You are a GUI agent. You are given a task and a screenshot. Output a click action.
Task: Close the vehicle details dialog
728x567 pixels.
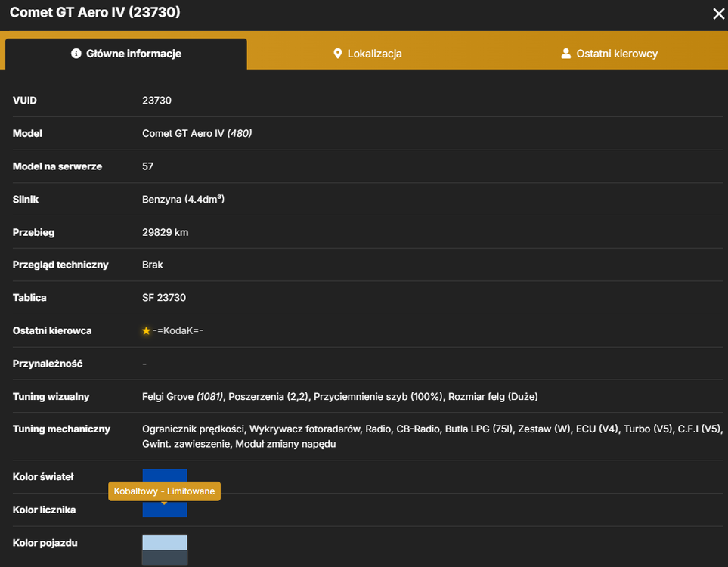[718, 14]
